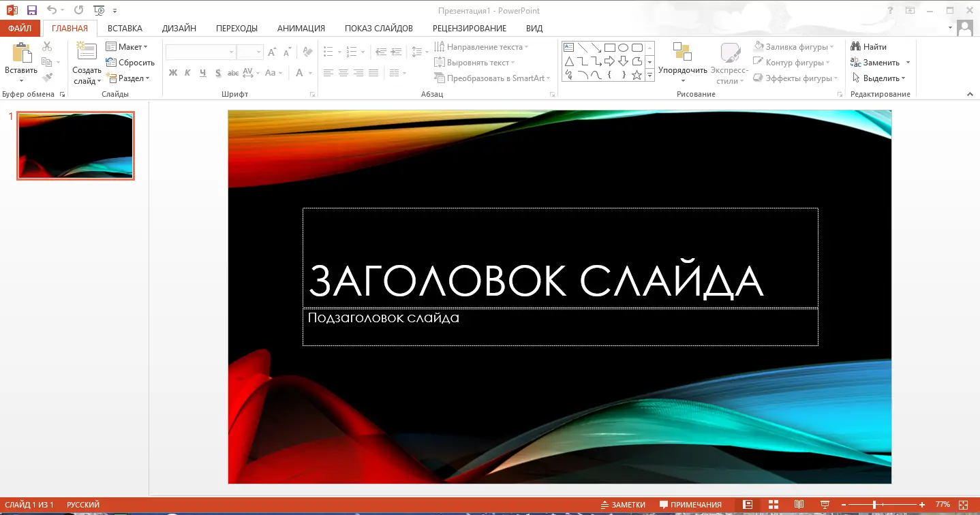
Task: Toggle italic formatting with К button
Action: point(187,73)
